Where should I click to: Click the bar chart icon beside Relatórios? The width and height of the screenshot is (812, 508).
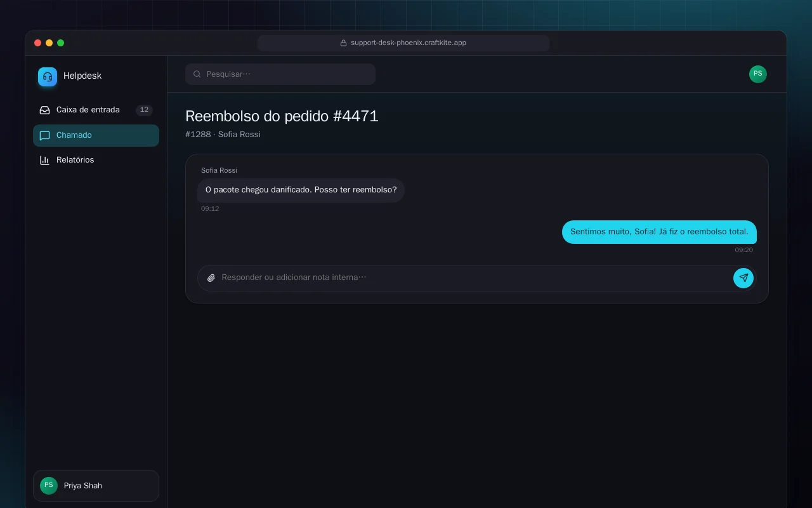(44, 160)
